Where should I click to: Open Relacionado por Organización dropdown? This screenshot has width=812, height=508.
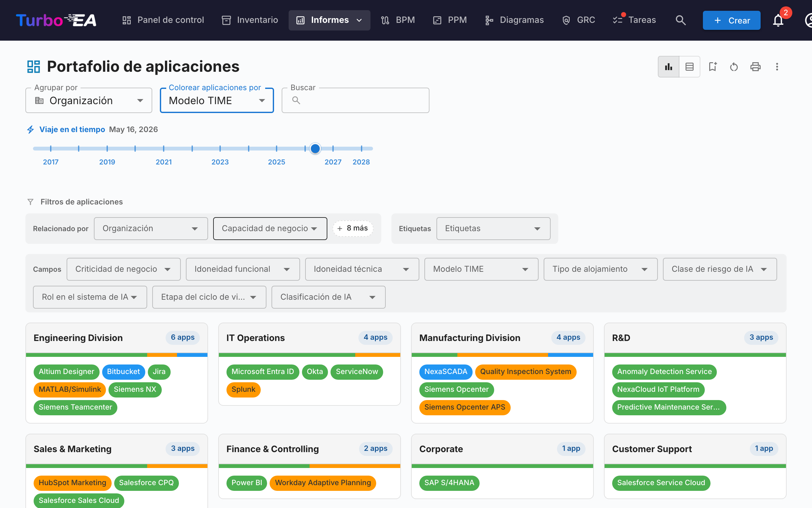(151, 229)
